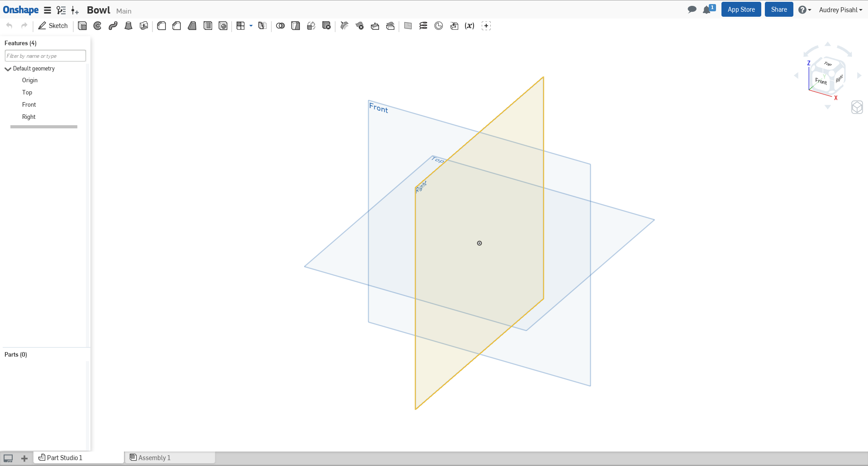Viewport: 868px width, 466px height.
Task: Select the clock-like circle tool icon
Action: point(439,26)
